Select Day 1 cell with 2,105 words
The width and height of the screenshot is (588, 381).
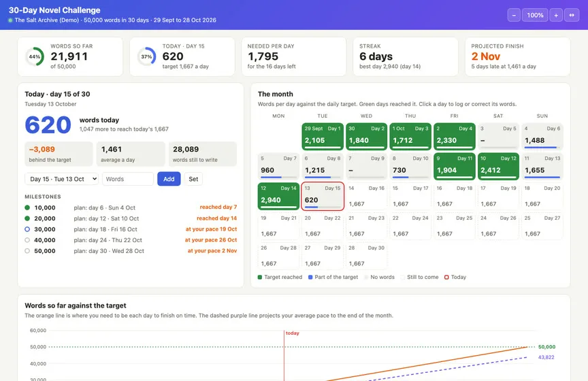[323, 136]
